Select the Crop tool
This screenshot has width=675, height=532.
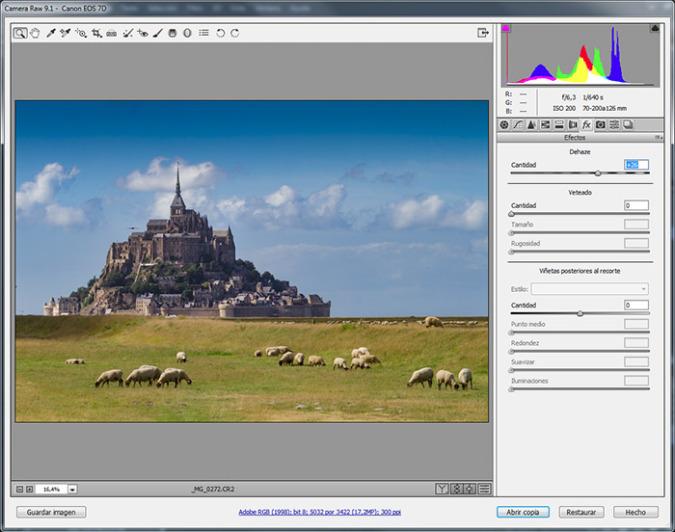click(x=96, y=33)
